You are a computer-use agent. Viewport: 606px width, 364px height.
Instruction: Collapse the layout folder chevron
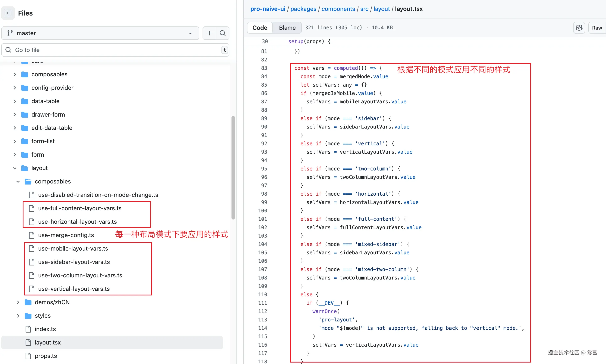coord(15,168)
